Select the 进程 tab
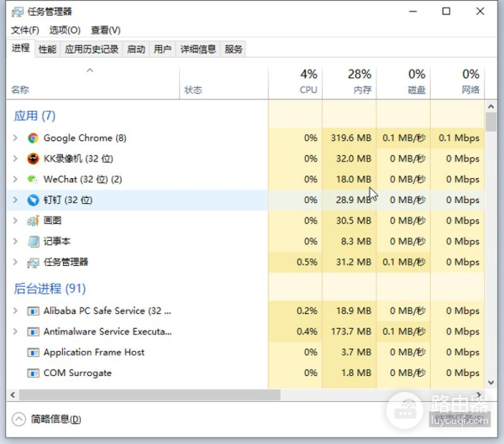 [x=20, y=48]
